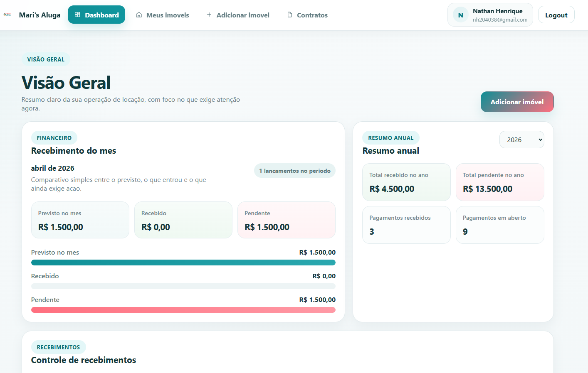Click the Dashboard grid icon

77,15
